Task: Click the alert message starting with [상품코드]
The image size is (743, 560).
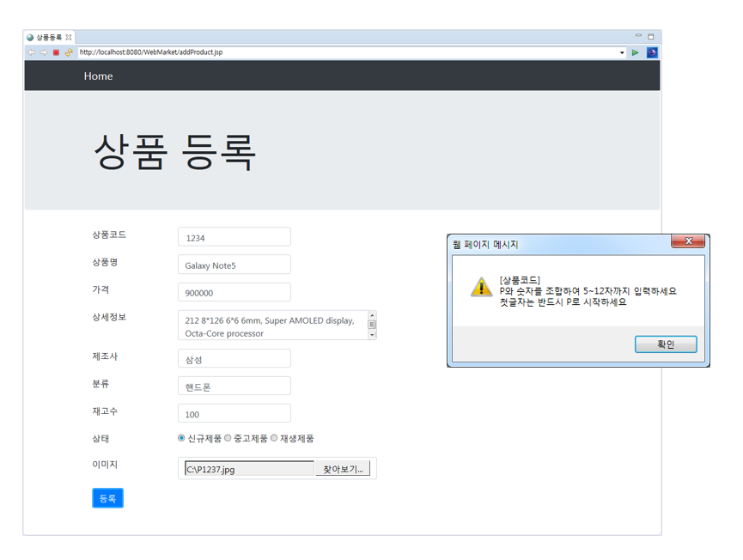Action: pos(588,291)
